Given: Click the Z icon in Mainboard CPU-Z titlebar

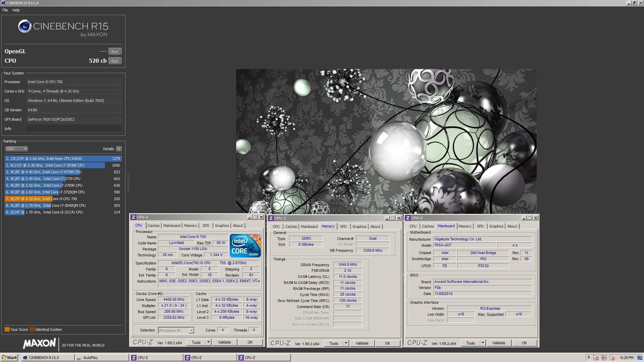Looking at the screenshot, I should [x=408, y=218].
